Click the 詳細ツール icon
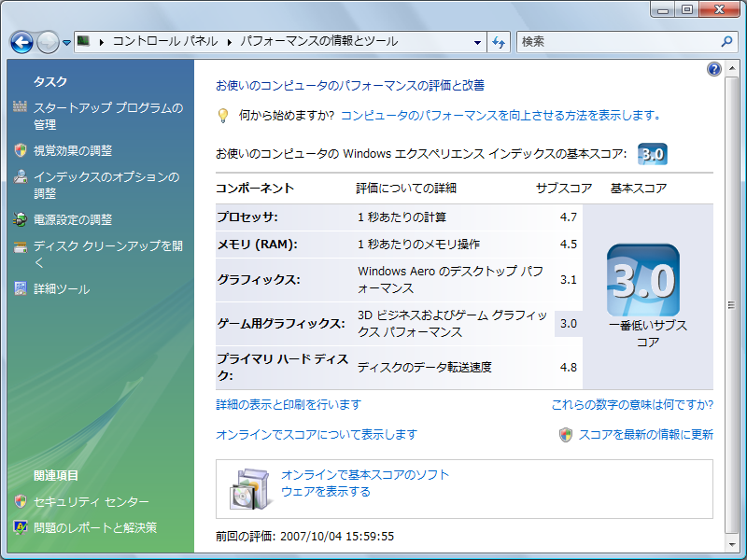Viewport: 747px width, 560px height. point(20,288)
